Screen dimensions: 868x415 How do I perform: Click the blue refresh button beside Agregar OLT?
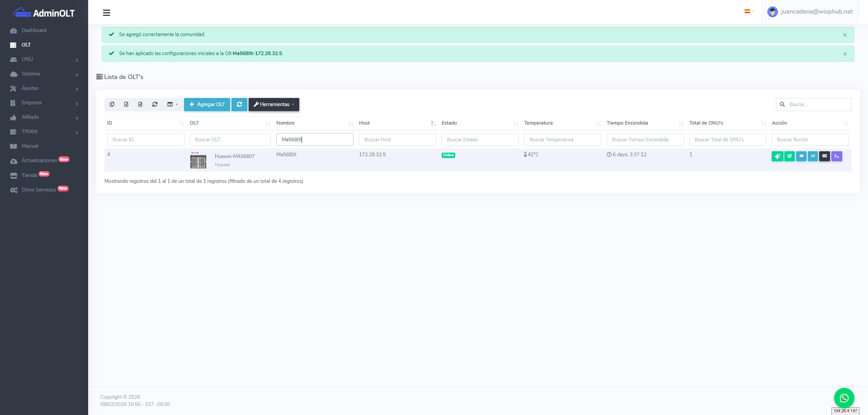pos(239,104)
